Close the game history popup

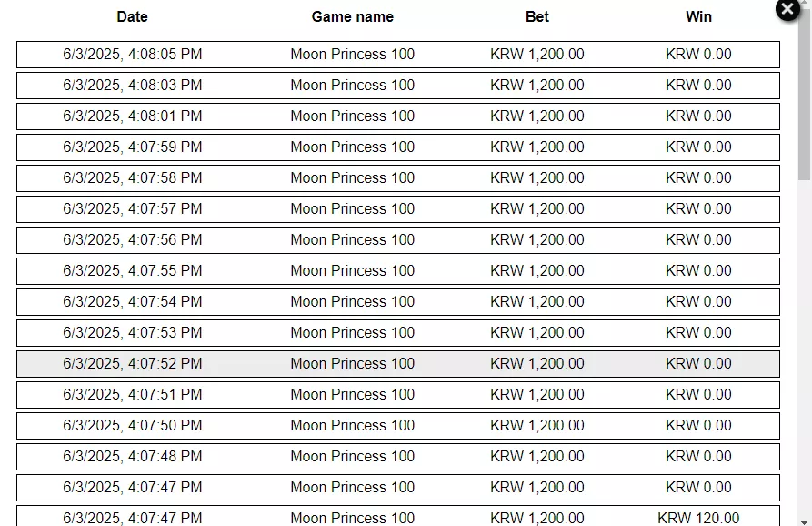pyautogui.click(x=787, y=9)
